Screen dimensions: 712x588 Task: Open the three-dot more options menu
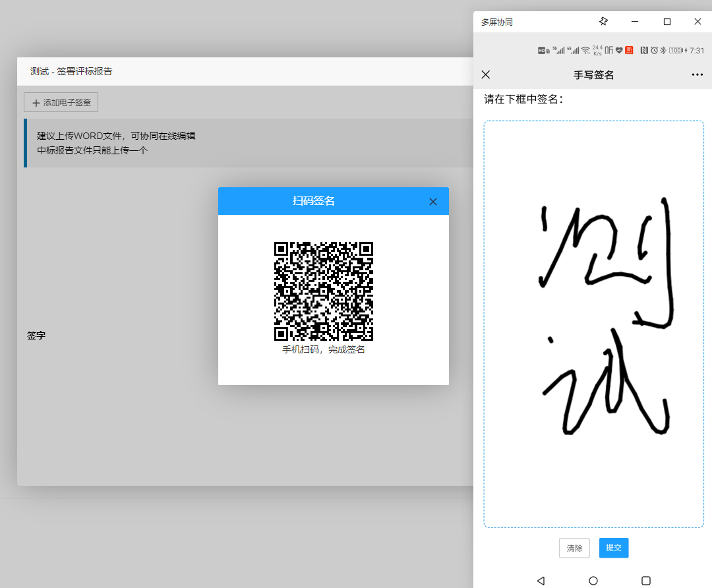pos(697,74)
